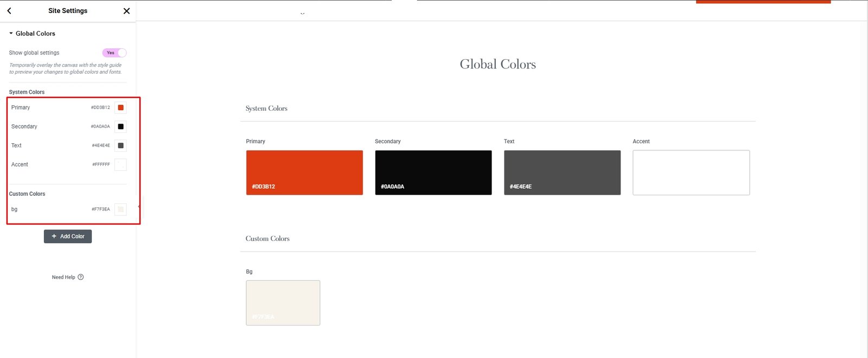Click the Primary color name in sidebar
Image resolution: width=868 pixels, height=358 pixels.
point(21,107)
